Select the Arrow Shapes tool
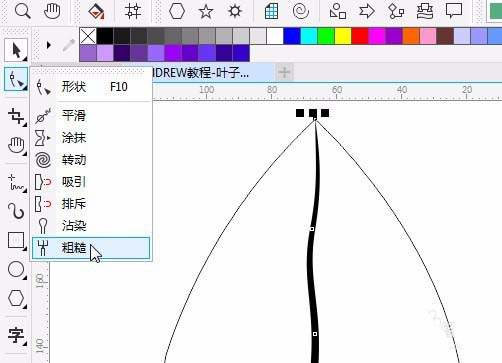This screenshot has width=502, height=363. click(367, 11)
